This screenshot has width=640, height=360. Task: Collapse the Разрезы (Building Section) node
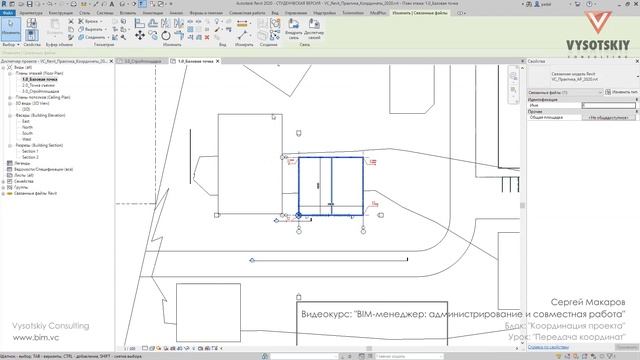10,145
